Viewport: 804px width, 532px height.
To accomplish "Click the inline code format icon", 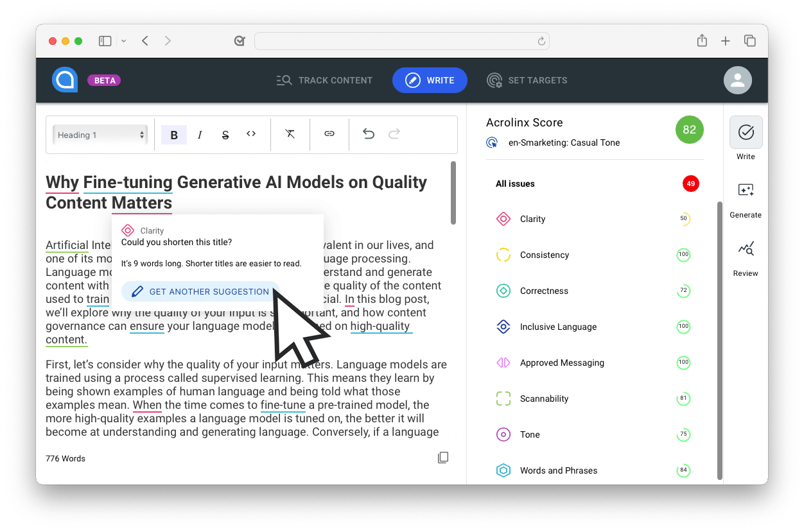I will (x=251, y=134).
